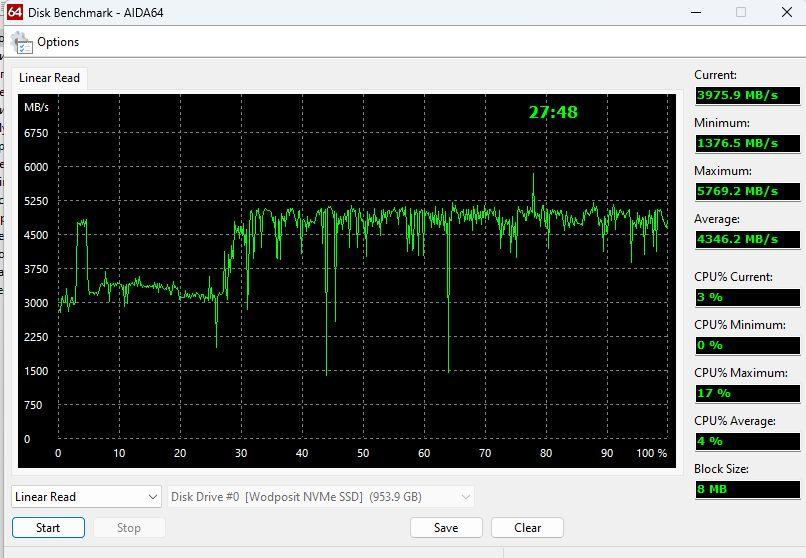
Task: Minimize the Disk Benchmark window
Action: 696,12
